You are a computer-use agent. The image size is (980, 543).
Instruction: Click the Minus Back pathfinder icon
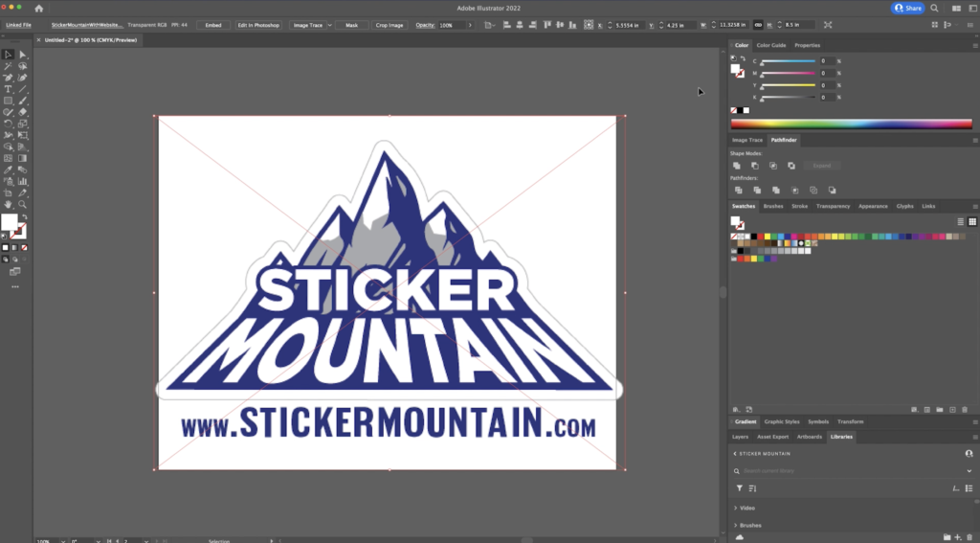point(832,191)
